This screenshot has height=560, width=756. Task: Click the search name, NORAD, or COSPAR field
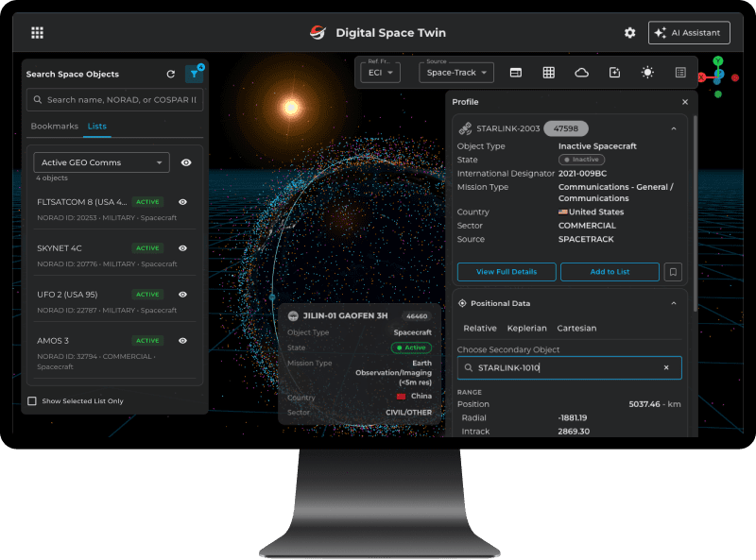point(114,100)
